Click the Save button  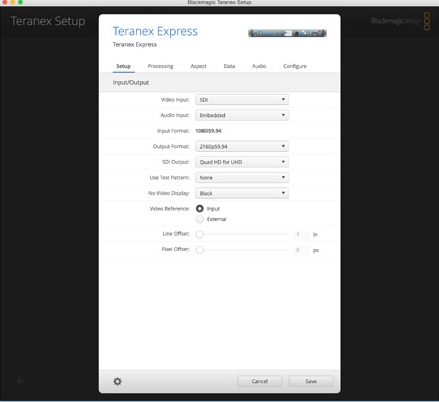click(311, 381)
